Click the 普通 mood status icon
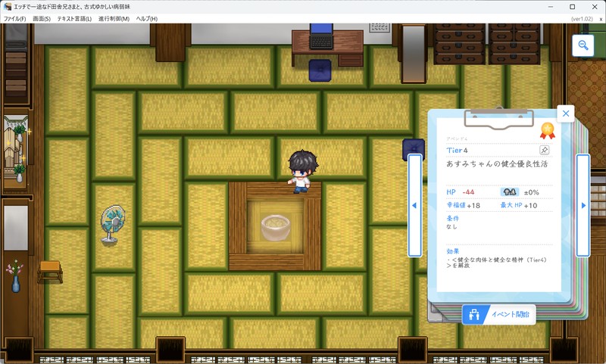Viewport: 606px width, 364px height. point(510,192)
